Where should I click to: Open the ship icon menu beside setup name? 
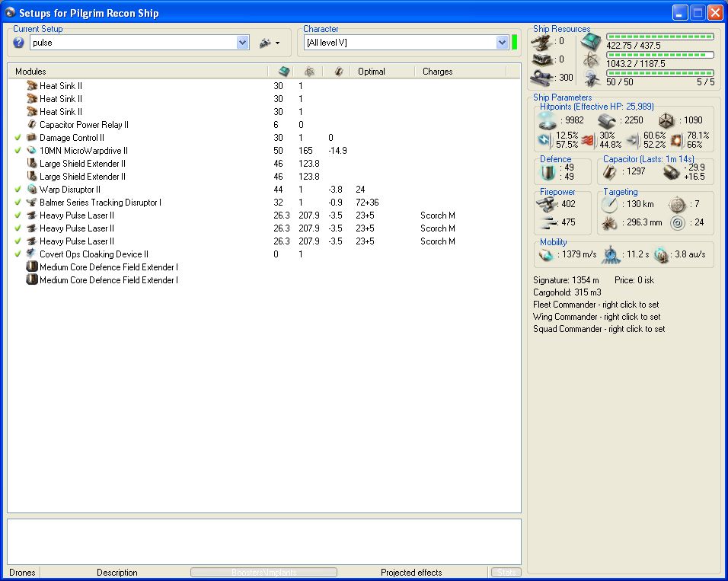click(270, 43)
